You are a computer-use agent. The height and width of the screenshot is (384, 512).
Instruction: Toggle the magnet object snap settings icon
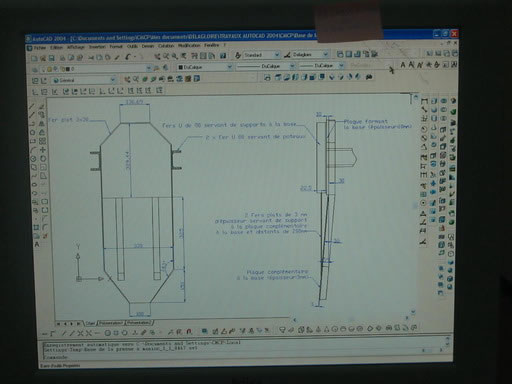pos(189,332)
